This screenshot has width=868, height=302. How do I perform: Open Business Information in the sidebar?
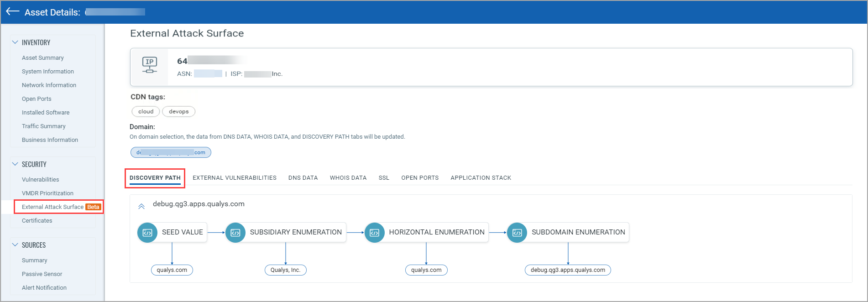pos(50,140)
